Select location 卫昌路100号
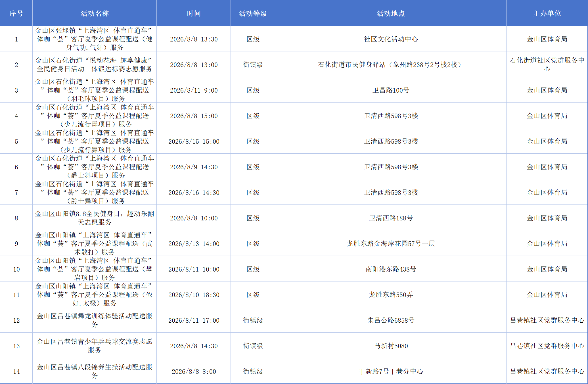Image resolution: width=588 pixels, height=384 pixels. (391, 90)
